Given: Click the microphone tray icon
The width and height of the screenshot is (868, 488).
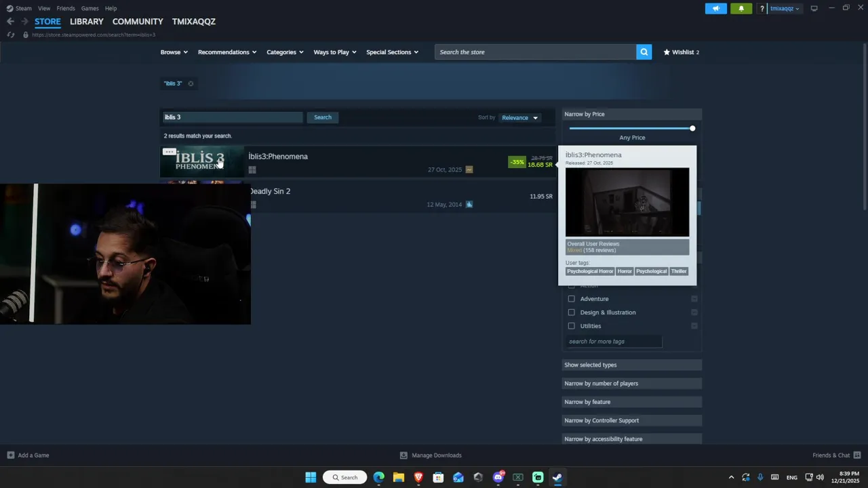Looking at the screenshot, I should [x=760, y=477].
